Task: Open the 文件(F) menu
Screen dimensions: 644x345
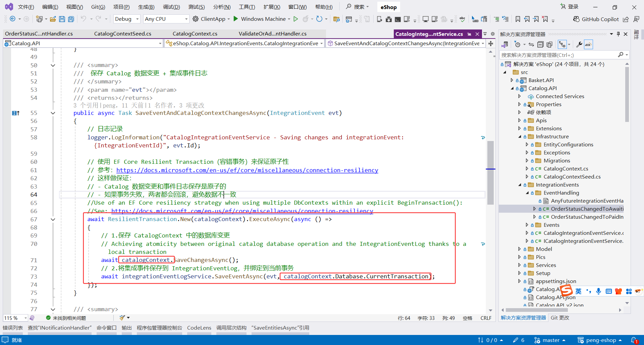Action: point(26,7)
